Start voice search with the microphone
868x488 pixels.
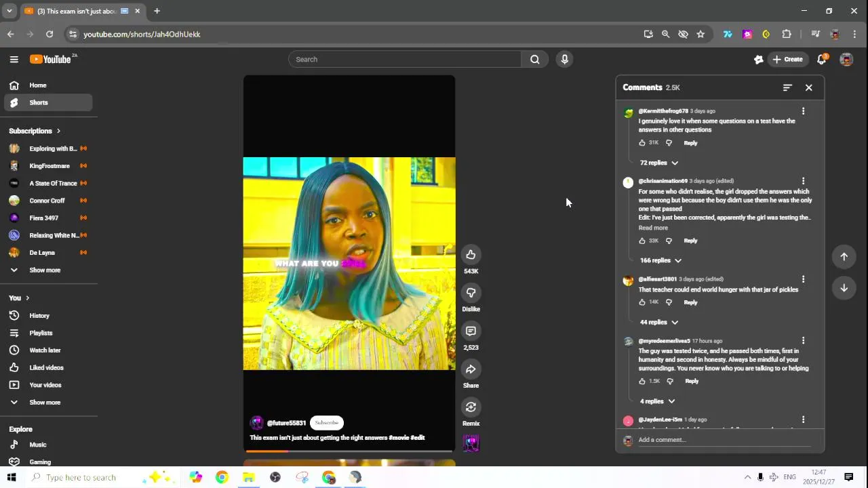(x=564, y=59)
